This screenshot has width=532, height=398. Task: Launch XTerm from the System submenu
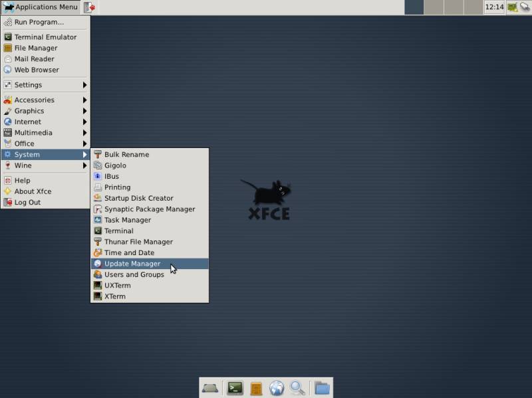(x=150, y=296)
